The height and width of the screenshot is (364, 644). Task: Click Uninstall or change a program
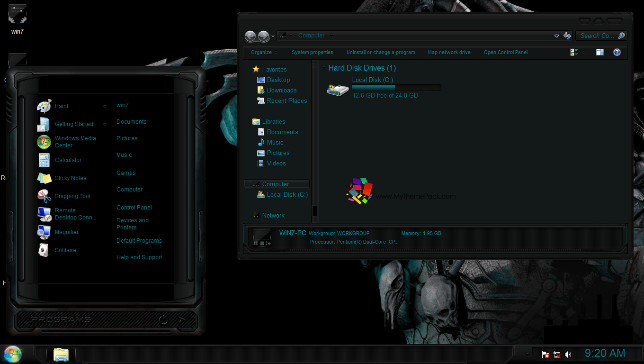pos(381,52)
